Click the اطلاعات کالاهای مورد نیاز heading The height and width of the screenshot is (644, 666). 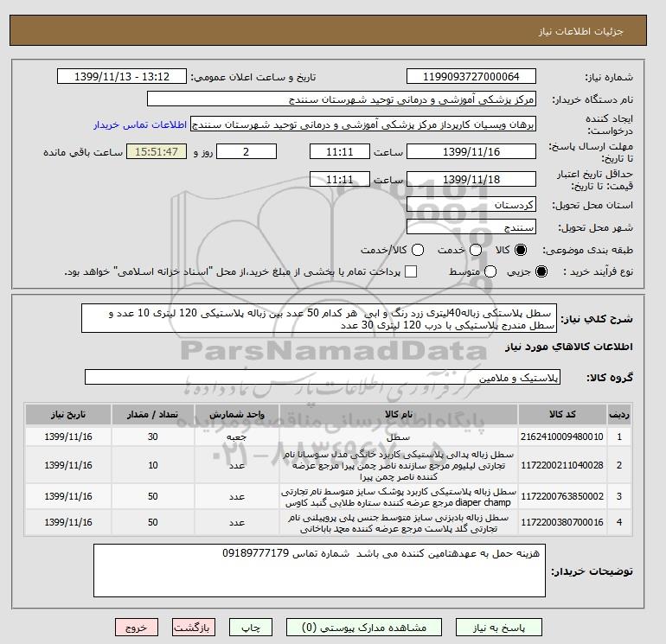click(569, 347)
